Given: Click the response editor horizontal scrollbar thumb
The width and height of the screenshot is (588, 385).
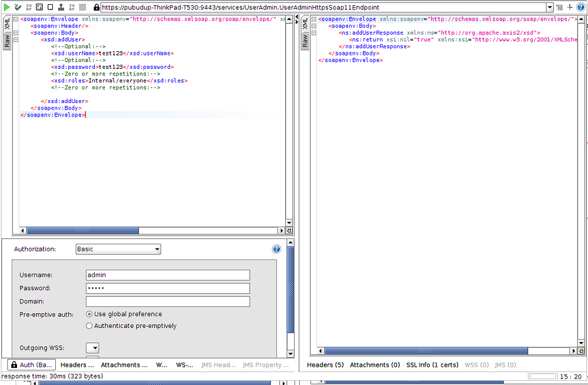Looking at the screenshot, I should (426, 351).
